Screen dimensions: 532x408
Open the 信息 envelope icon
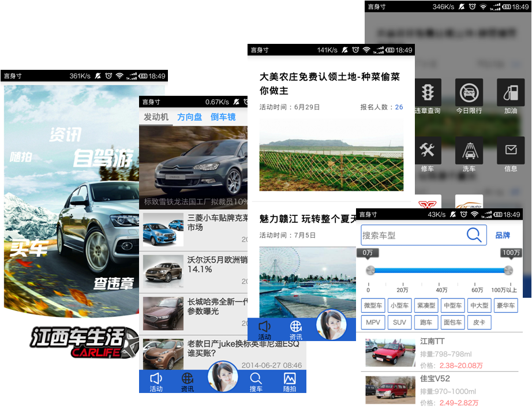click(510, 151)
